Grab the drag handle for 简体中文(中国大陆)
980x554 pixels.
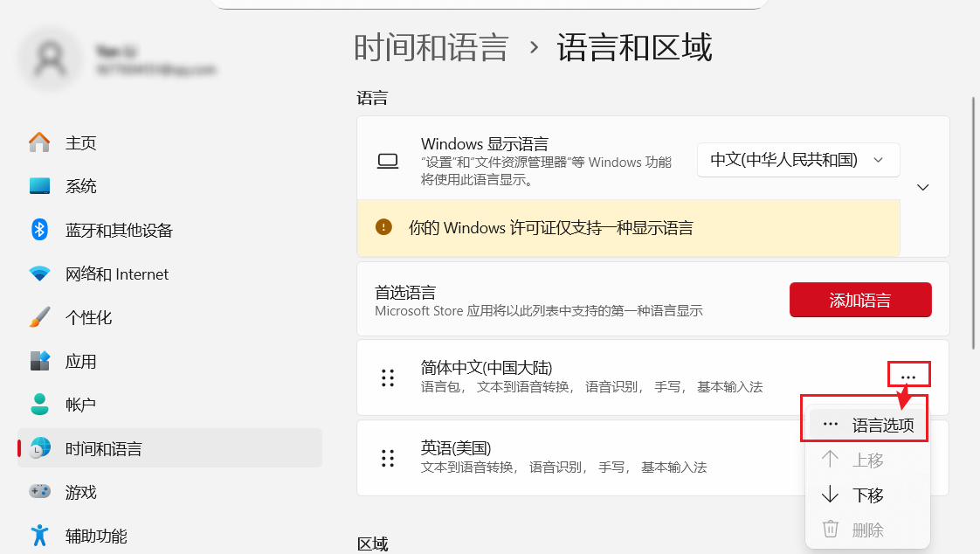pos(388,377)
